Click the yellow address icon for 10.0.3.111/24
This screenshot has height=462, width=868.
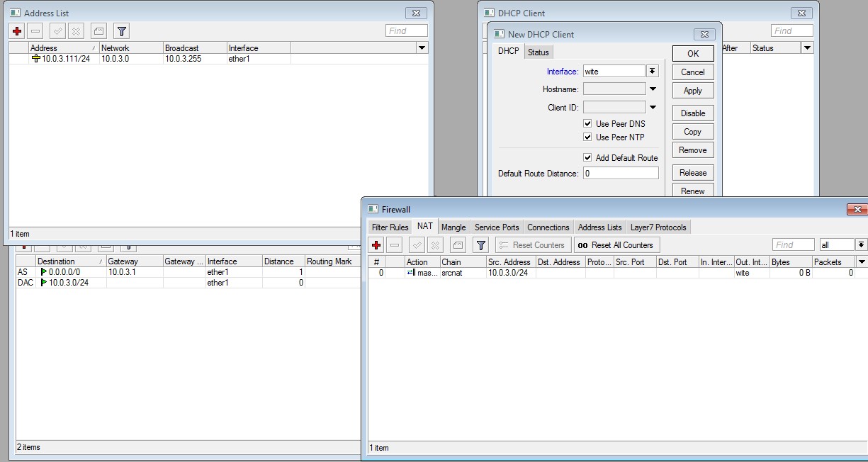(x=36, y=59)
